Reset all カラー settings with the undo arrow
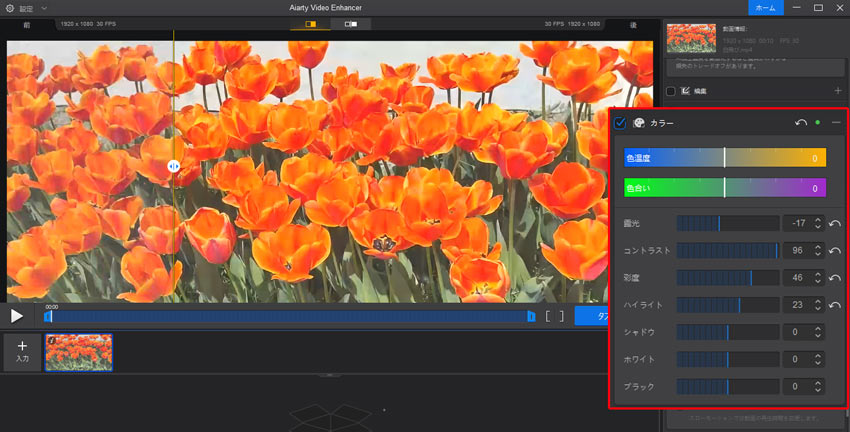Image resolution: width=850 pixels, height=432 pixels. pyautogui.click(x=801, y=122)
